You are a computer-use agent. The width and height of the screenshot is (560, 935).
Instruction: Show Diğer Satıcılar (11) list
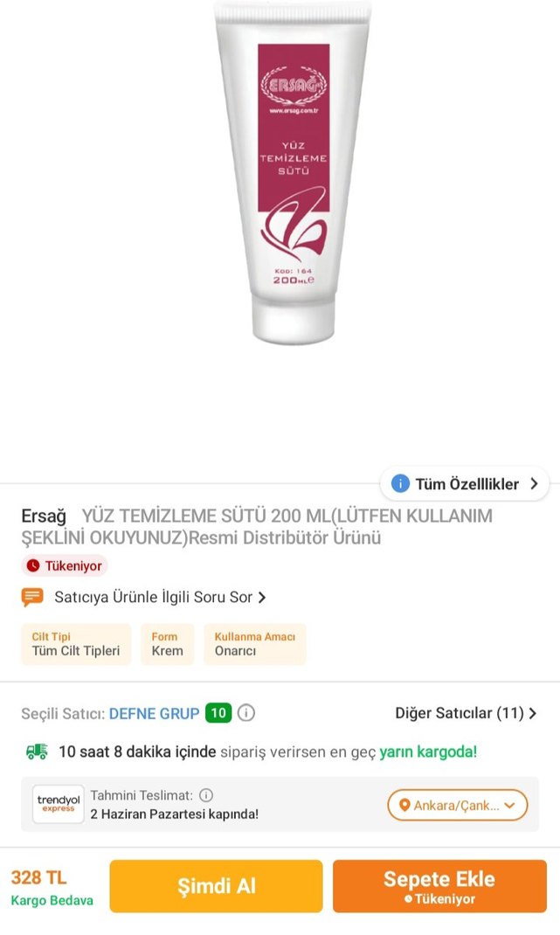tap(465, 713)
